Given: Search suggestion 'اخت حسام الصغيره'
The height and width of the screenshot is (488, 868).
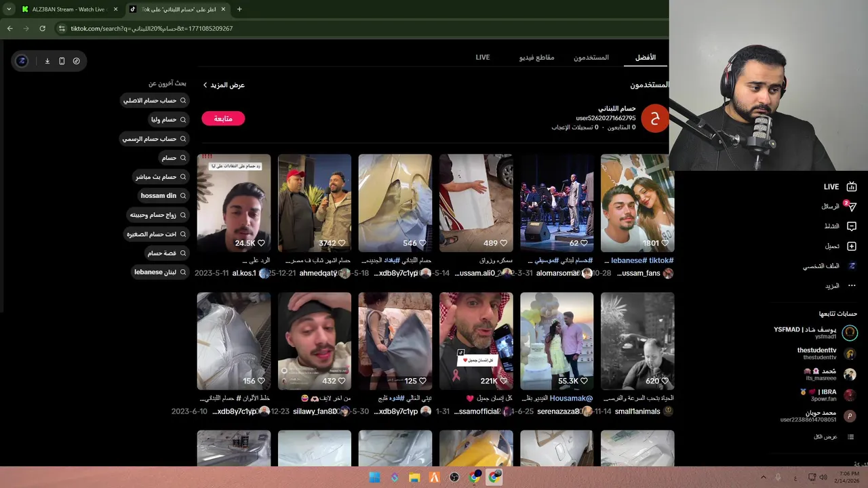Looking at the screenshot, I should 157,234.
